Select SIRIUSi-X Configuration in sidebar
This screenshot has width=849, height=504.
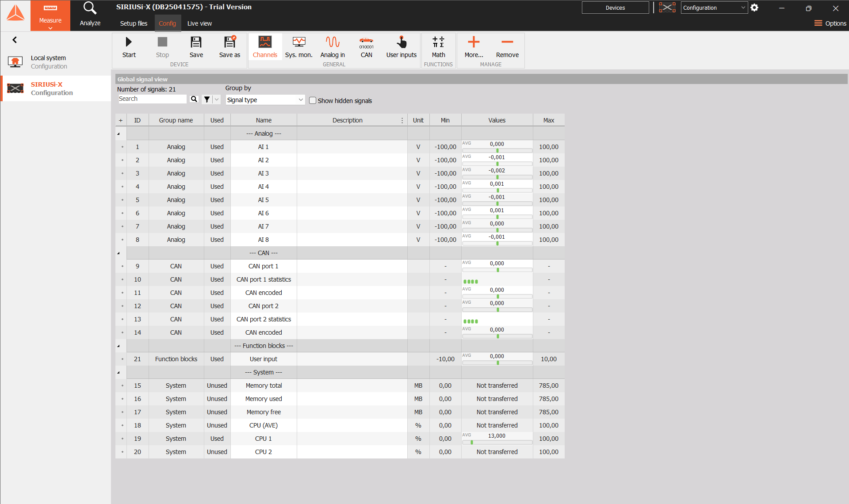pyautogui.click(x=56, y=88)
